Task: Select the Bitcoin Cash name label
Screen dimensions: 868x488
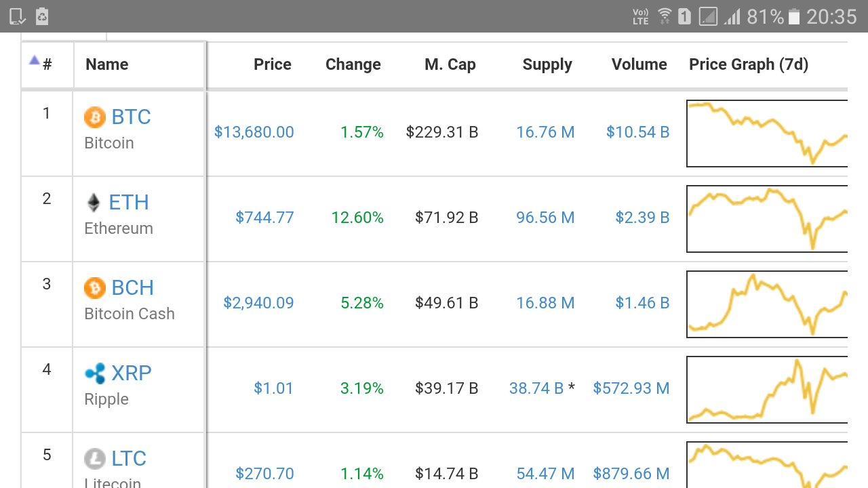Action: coord(130,314)
